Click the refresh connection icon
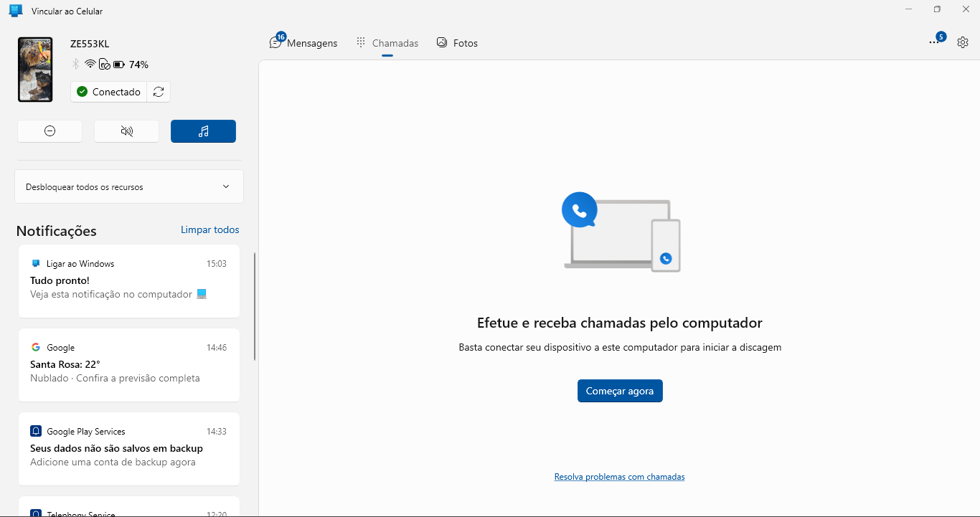 pos(159,92)
